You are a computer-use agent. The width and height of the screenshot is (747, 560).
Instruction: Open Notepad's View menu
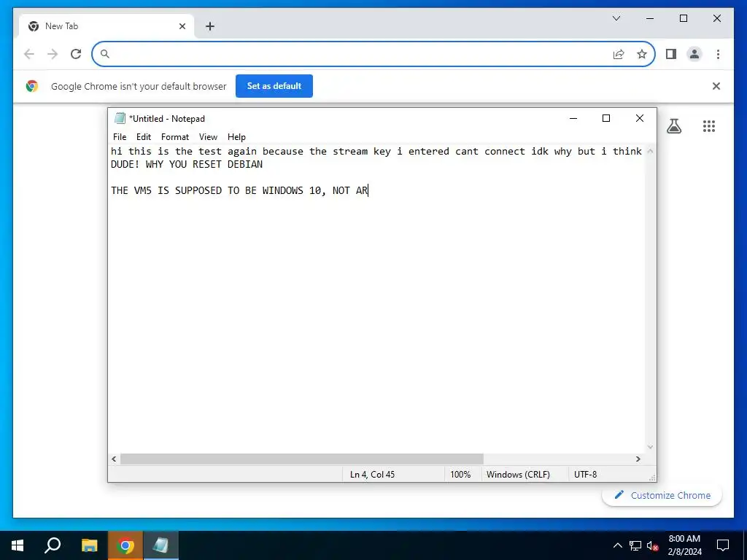pos(208,137)
